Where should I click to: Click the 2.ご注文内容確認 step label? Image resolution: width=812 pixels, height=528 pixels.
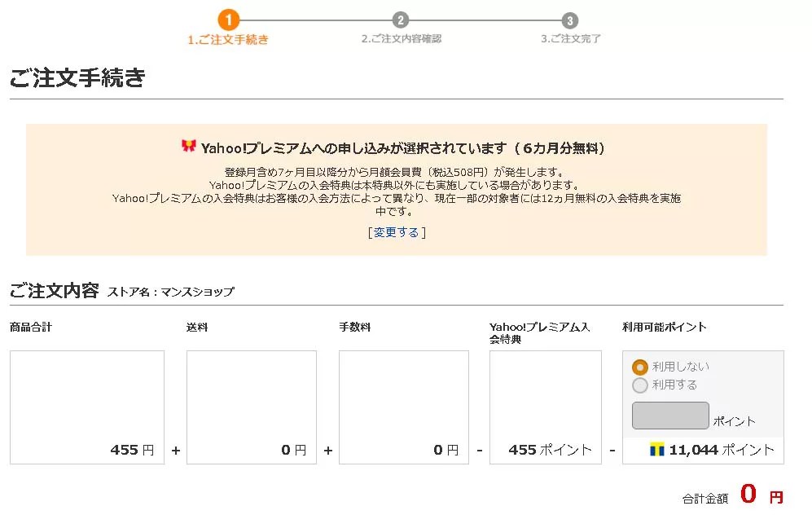click(x=402, y=38)
